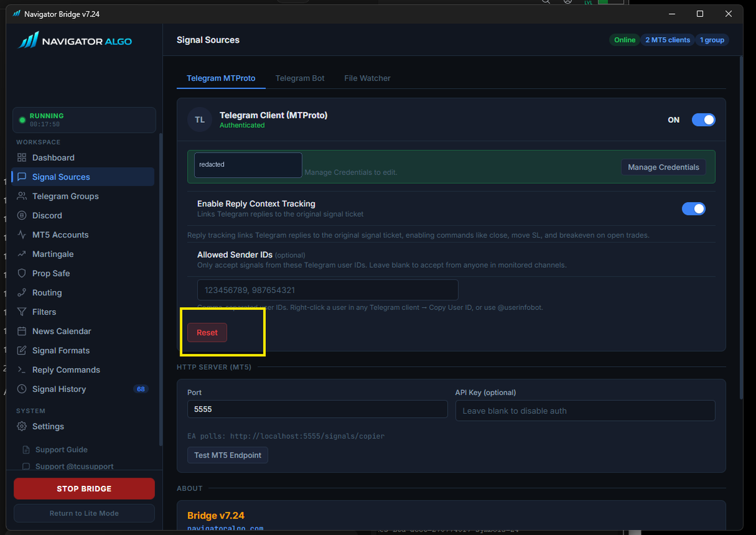
Task: Open the News Calendar page
Action: coord(83,331)
